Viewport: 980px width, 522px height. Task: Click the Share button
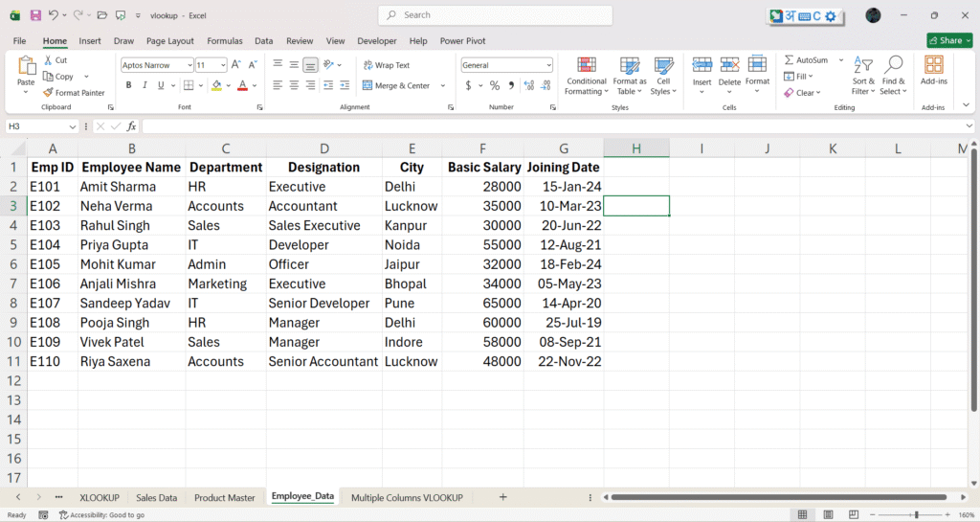(x=949, y=40)
